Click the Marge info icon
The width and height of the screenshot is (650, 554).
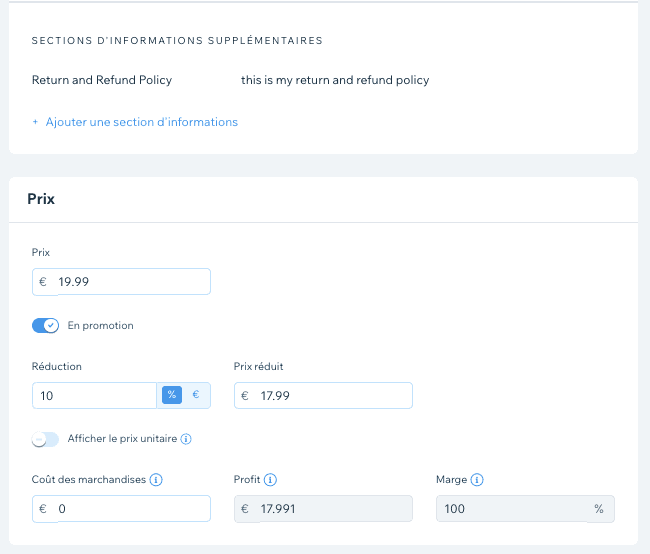(x=477, y=480)
